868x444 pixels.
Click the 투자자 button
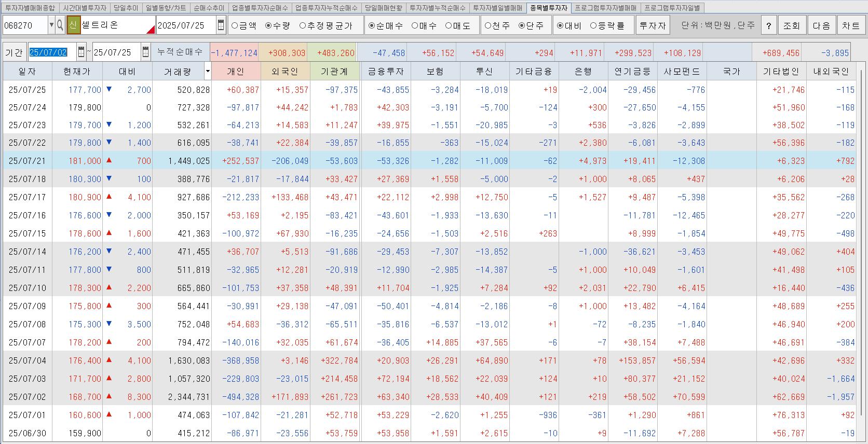click(653, 25)
